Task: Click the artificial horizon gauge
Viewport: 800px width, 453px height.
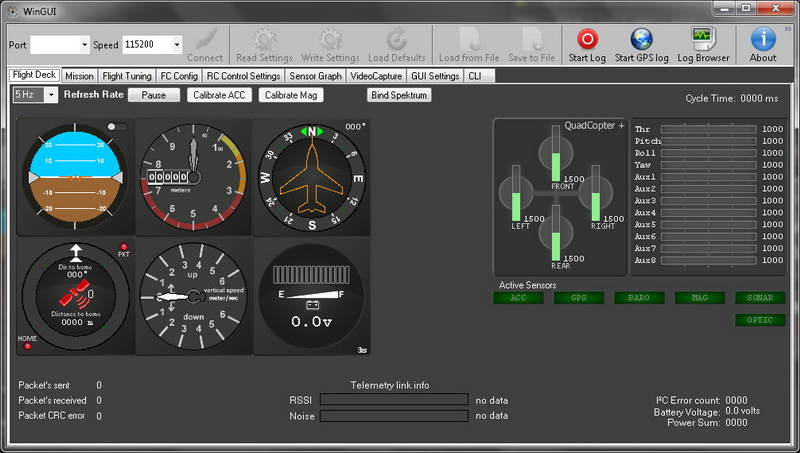Action: [75, 177]
